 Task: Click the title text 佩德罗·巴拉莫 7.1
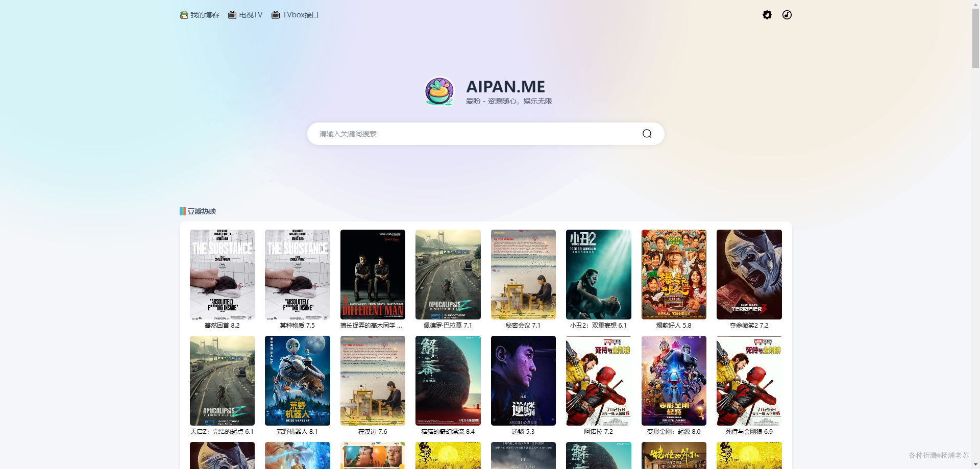coord(448,326)
